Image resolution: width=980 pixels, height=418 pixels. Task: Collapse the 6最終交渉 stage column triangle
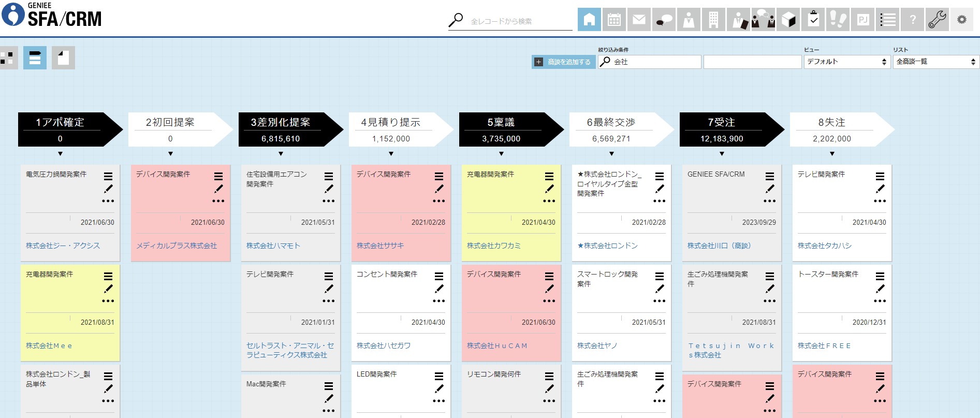click(612, 154)
